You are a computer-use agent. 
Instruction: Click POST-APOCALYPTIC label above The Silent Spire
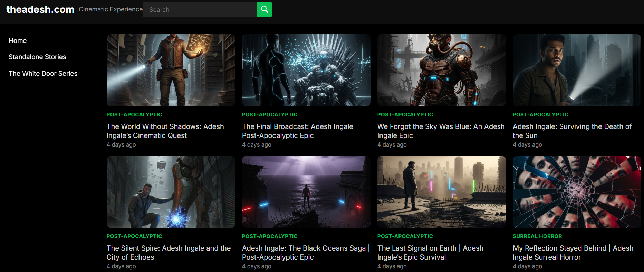134,236
